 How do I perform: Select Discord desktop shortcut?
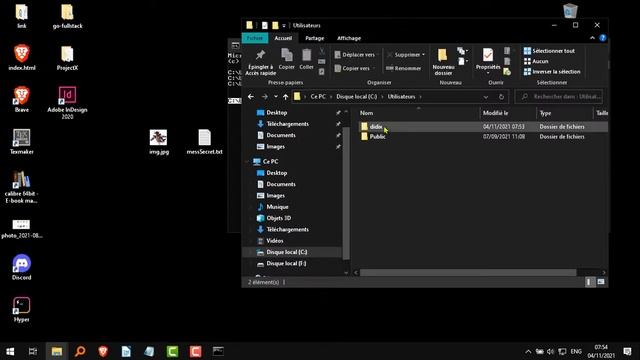(22, 267)
